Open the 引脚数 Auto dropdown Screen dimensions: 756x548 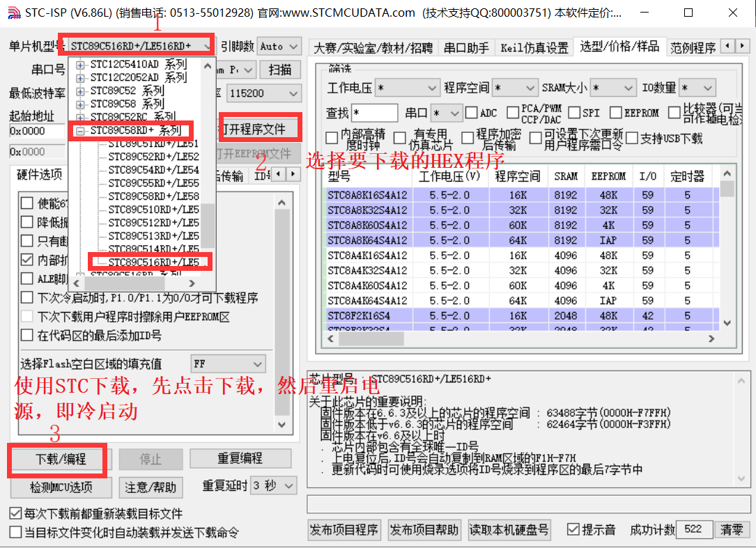293,47
